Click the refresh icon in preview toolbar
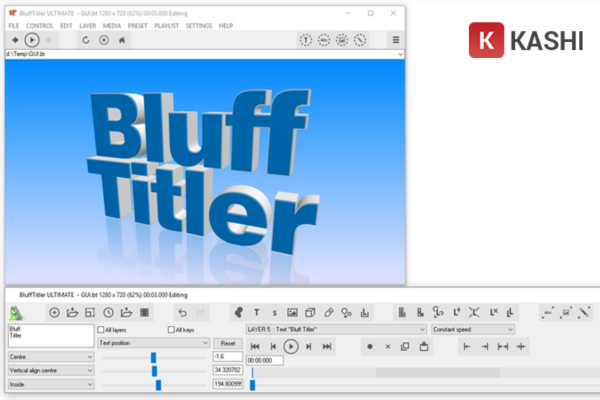Screen dimensions: 600x400 tap(86, 40)
